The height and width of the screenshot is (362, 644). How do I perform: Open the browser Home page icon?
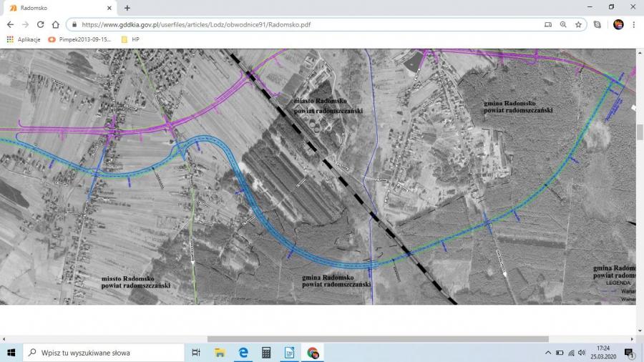55,24
